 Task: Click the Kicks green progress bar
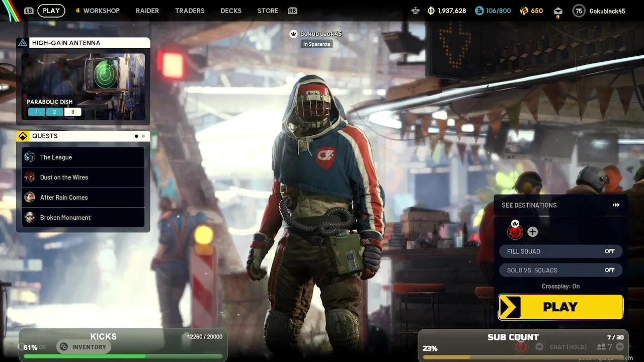click(x=123, y=356)
